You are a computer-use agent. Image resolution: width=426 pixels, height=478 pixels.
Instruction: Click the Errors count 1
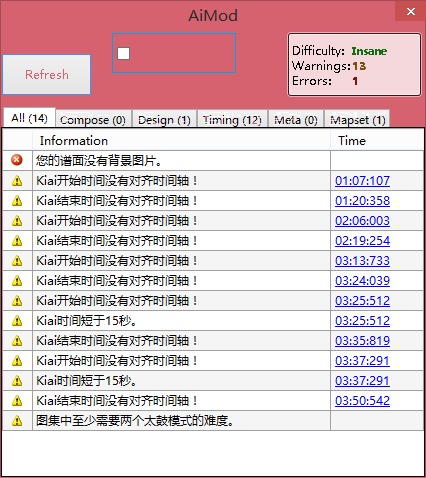355,81
